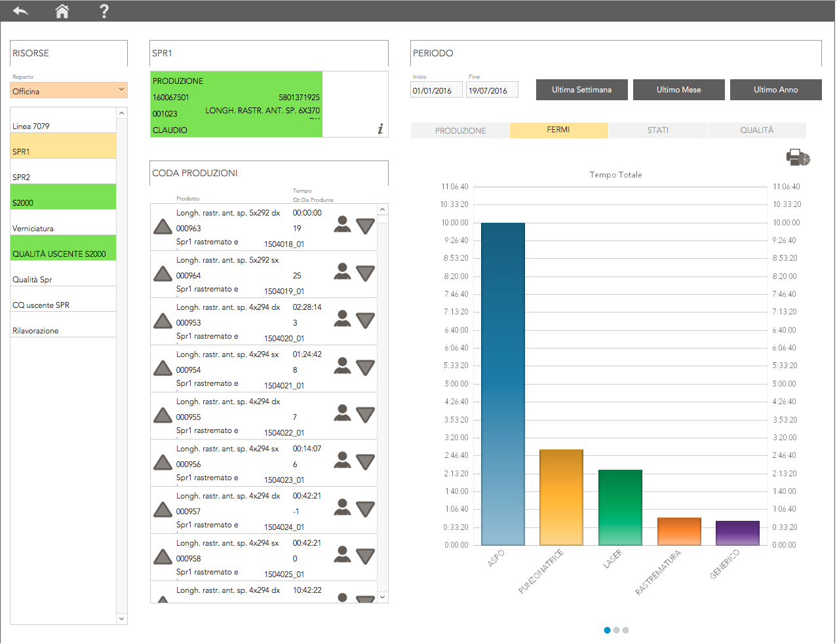Open help with the question mark icon
Screen dimensions: 837x644
pyautogui.click(x=104, y=11)
